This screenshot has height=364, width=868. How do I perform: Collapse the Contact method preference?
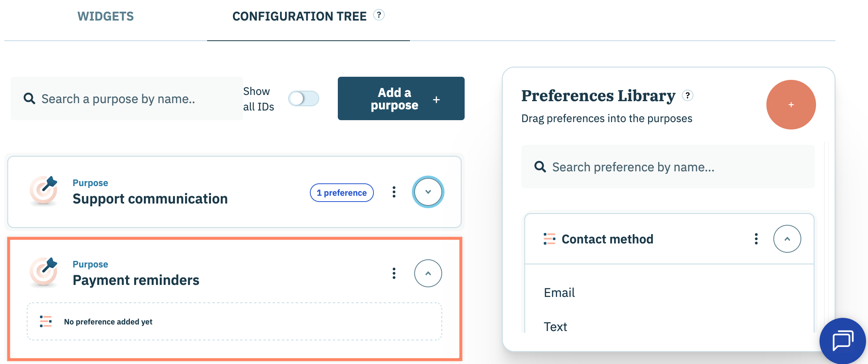[x=787, y=239]
